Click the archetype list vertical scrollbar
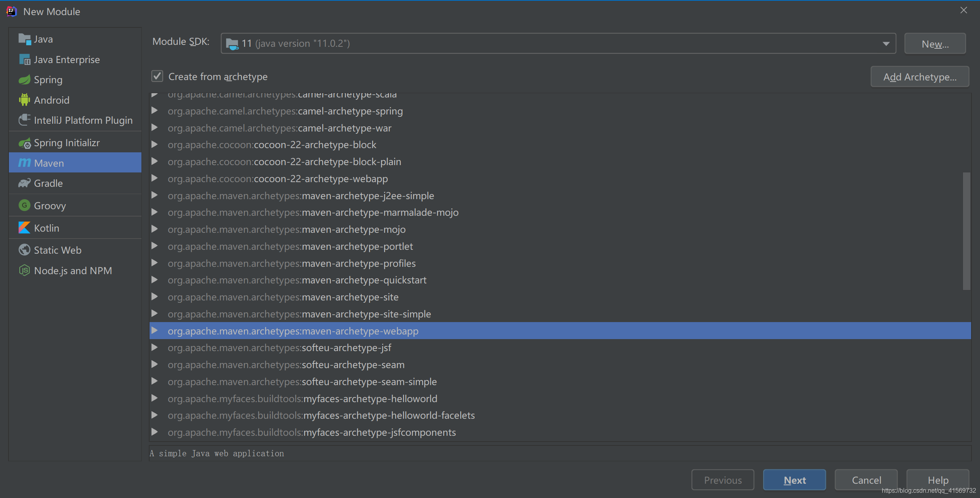The image size is (980, 498). [966, 231]
